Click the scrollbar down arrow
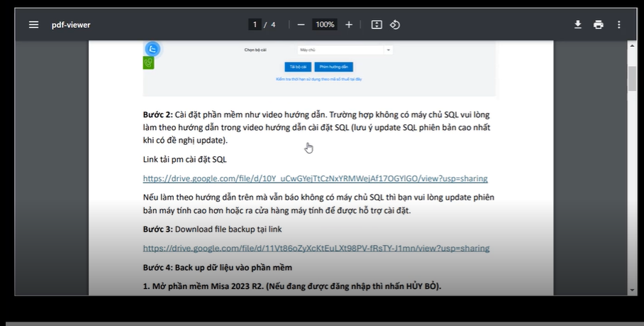 coord(632,290)
